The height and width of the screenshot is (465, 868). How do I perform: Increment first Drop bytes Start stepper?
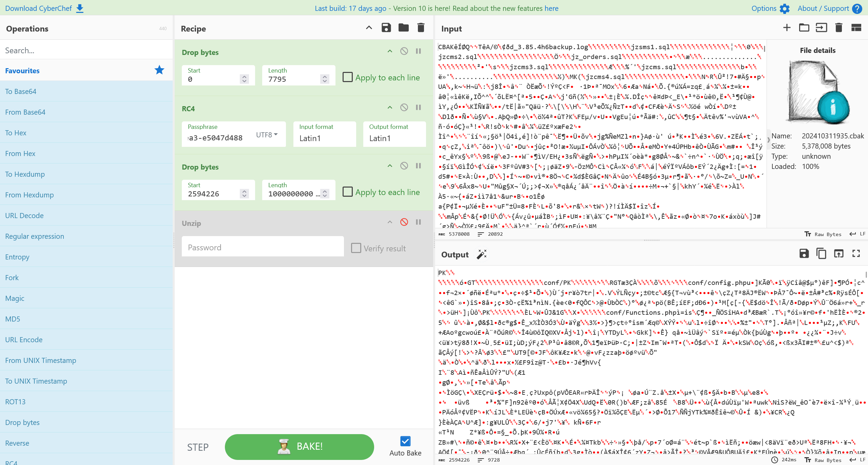point(244,77)
